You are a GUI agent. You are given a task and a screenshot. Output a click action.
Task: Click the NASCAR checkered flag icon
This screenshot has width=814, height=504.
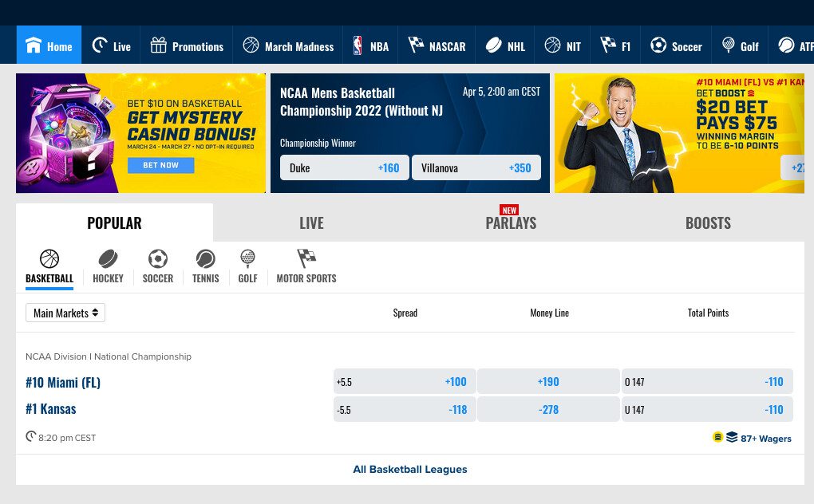click(416, 45)
